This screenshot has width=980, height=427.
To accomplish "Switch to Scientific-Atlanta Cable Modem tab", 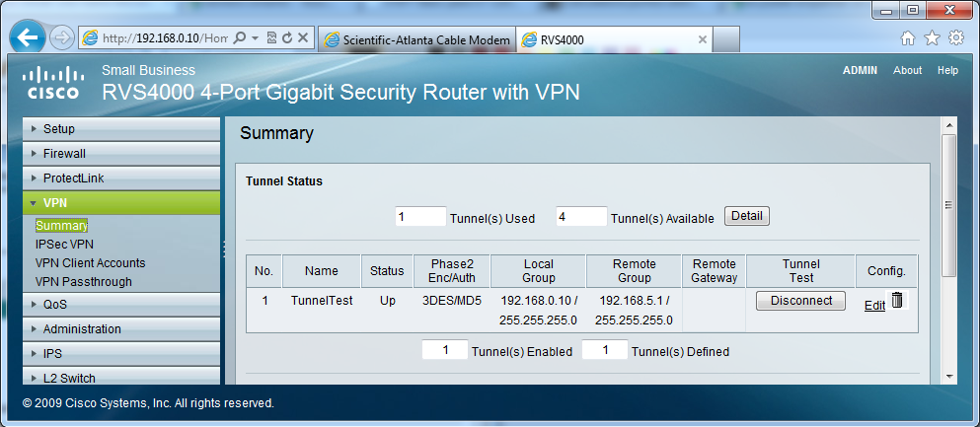I will [416, 40].
